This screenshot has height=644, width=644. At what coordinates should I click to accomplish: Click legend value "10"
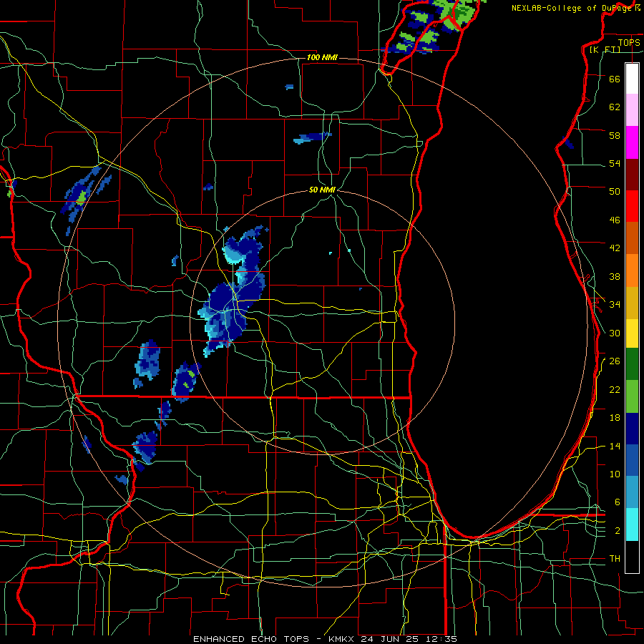click(x=615, y=474)
